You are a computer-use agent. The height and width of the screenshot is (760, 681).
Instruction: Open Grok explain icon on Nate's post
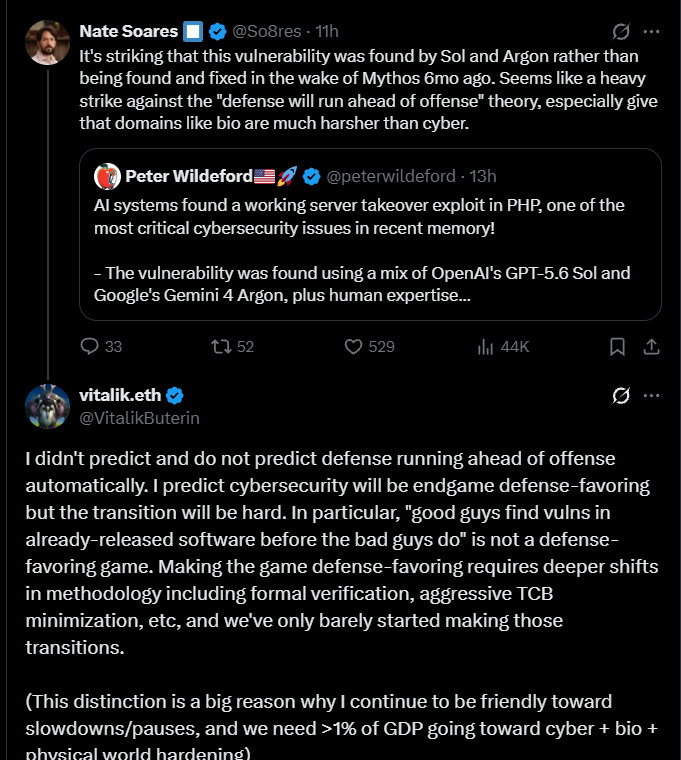(x=621, y=32)
